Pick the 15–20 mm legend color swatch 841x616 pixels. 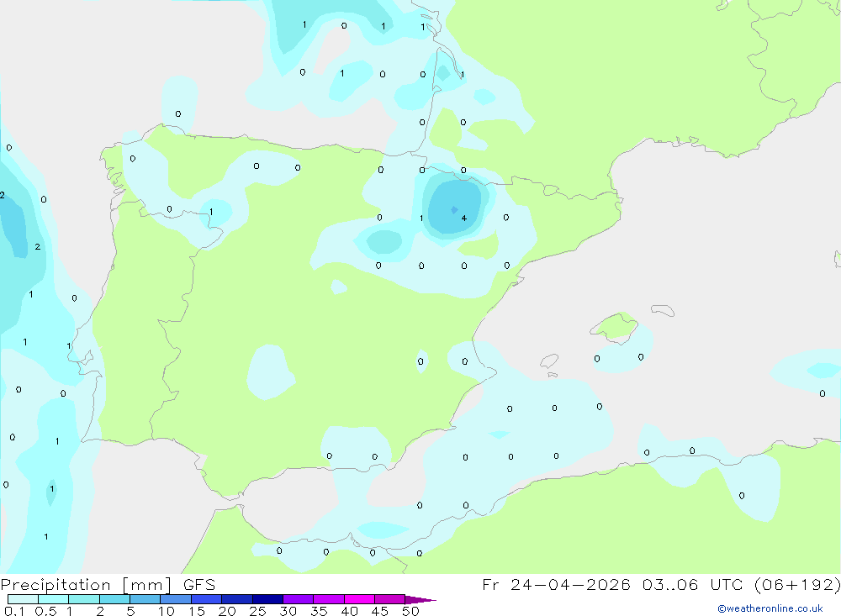pos(206,599)
